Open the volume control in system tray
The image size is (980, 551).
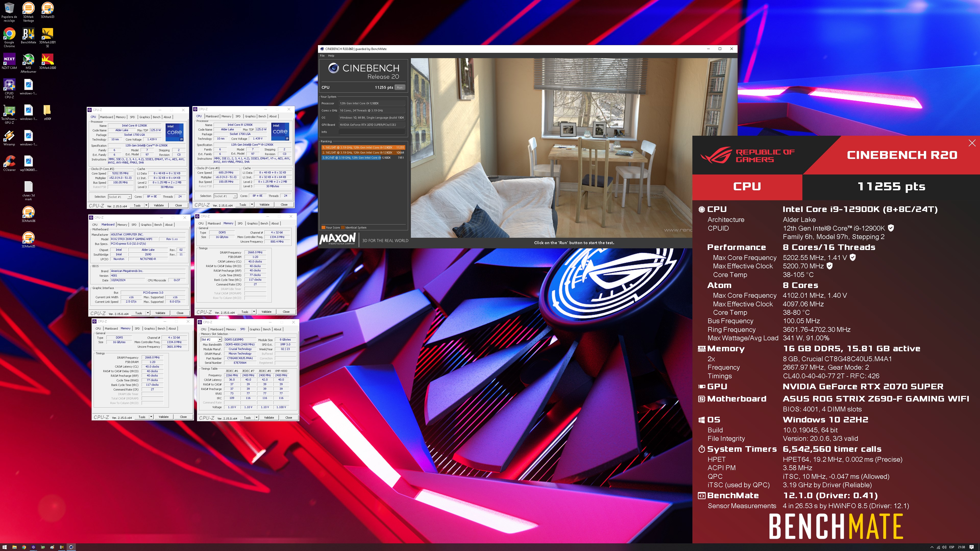click(x=944, y=547)
